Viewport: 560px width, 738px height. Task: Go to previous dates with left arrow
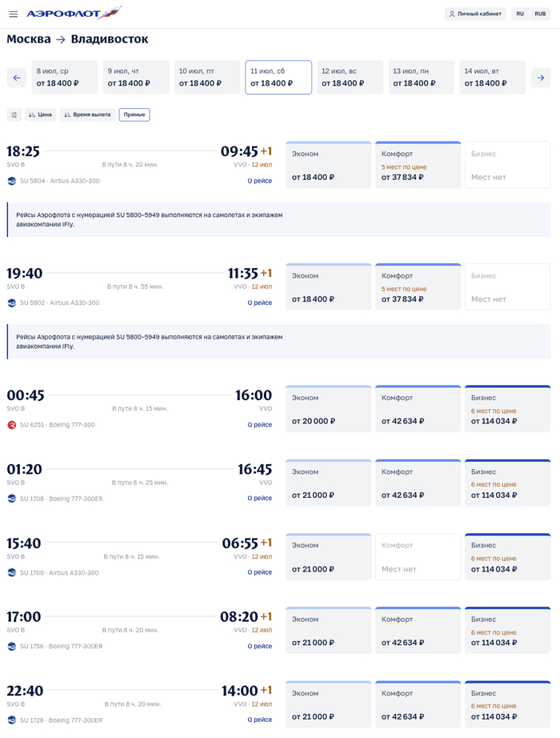click(x=17, y=78)
